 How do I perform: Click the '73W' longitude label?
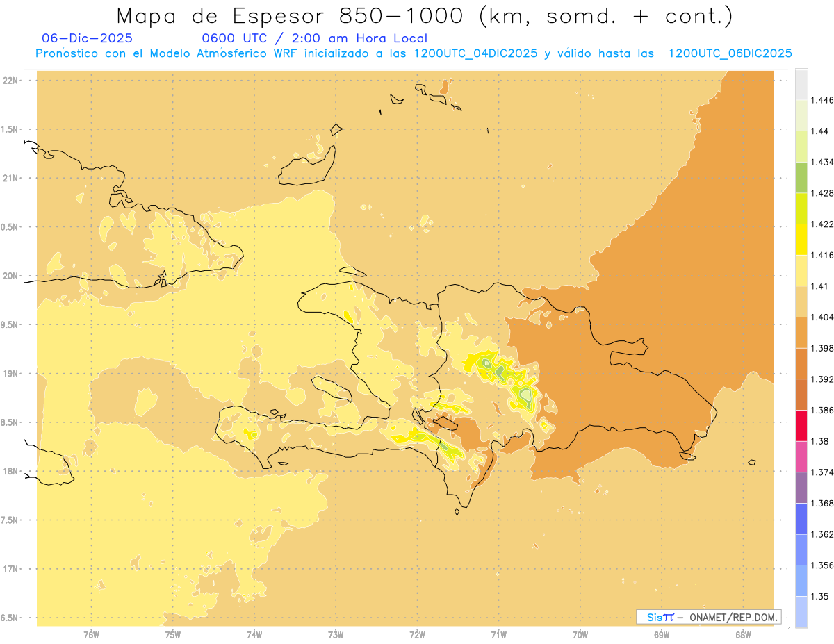tap(336, 635)
